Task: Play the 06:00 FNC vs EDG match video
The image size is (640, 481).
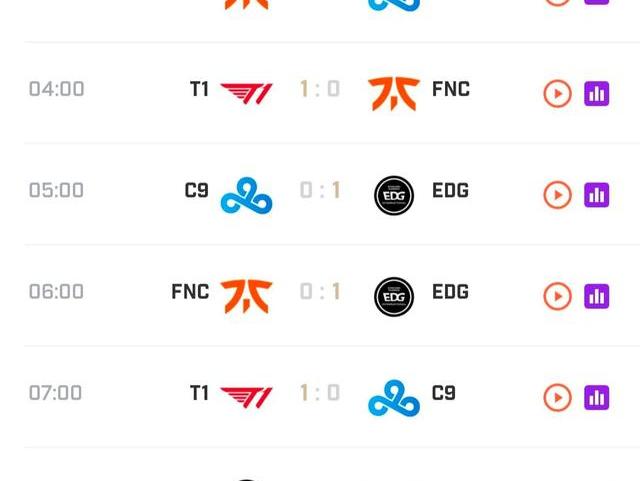Action: [x=557, y=296]
